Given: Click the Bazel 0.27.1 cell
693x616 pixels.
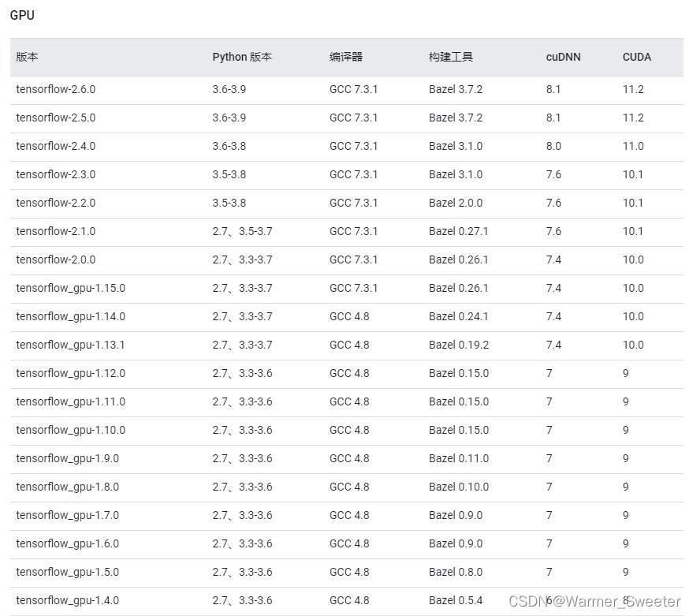Looking at the screenshot, I should 458,231.
